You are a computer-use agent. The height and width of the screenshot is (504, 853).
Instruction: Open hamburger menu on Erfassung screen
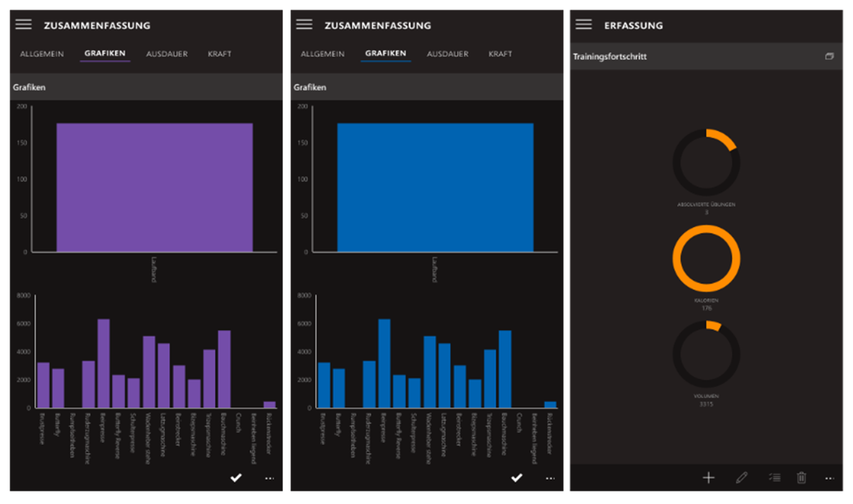(x=584, y=24)
